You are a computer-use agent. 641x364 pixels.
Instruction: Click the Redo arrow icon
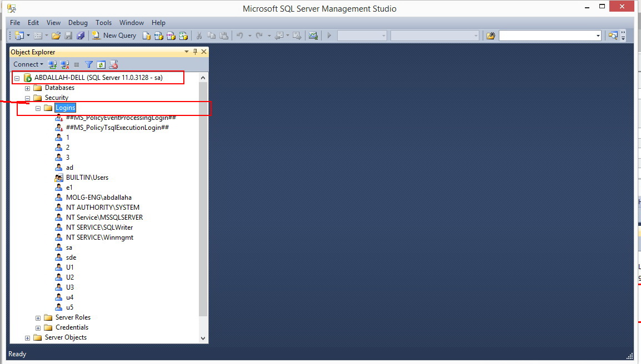(259, 36)
